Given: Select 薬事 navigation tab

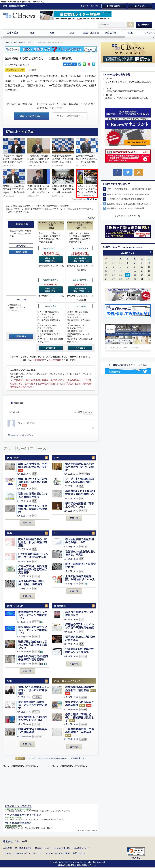Looking at the screenshot, I should pos(52,33).
